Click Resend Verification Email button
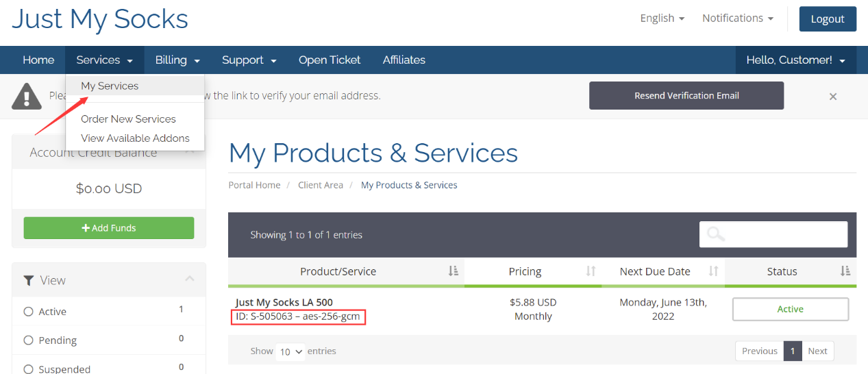Image resolution: width=868 pixels, height=374 pixels. [686, 96]
